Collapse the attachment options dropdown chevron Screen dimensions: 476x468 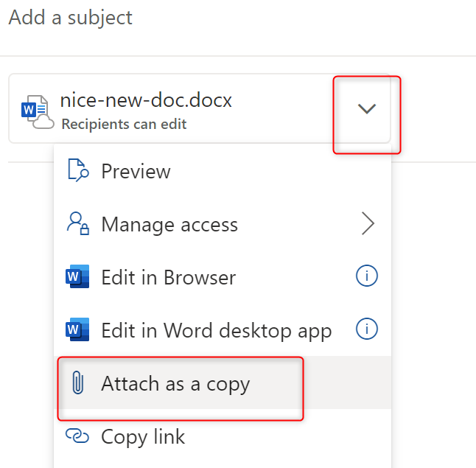pyautogui.click(x=366, y=109)
